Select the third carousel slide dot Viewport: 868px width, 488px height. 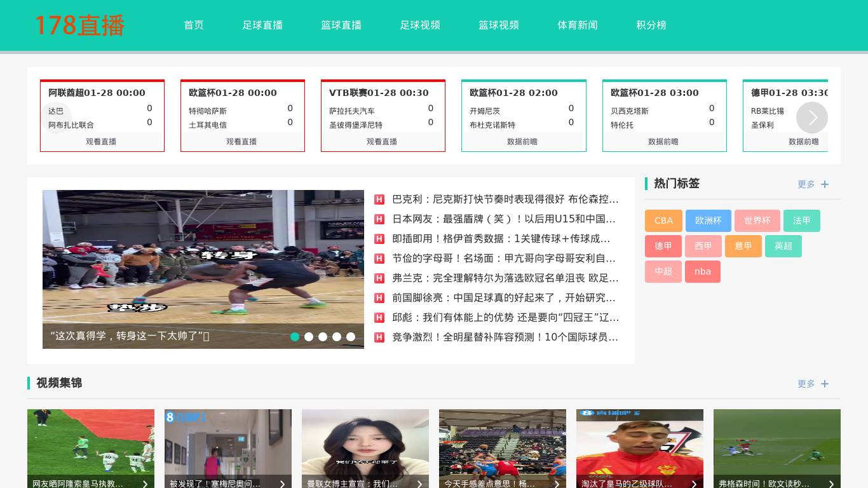point(323,337)
